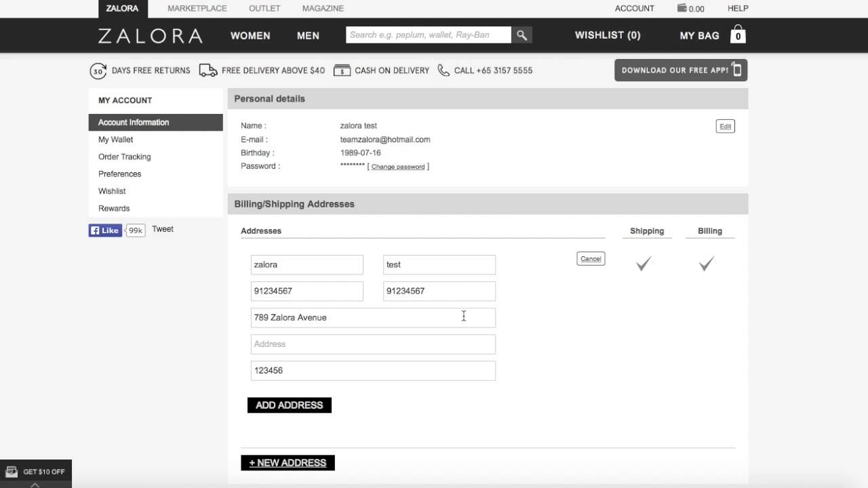Click the + New Address button
Screen dimensions: 868x488
tap(288, 462)
